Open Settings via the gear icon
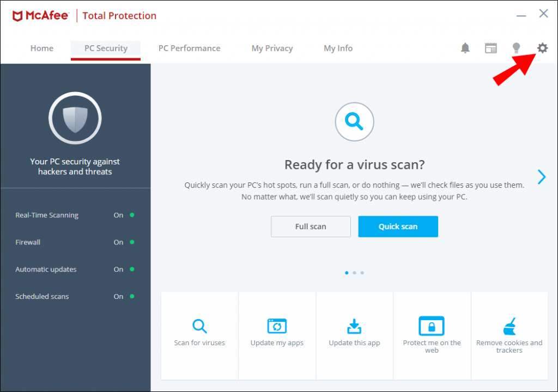Screen dimensions: 558x392 point(542,48)
